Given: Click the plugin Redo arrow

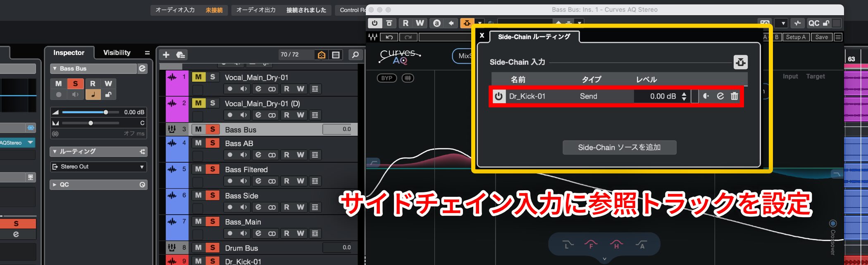Looking at the screenshot, I should click(408, 37).
